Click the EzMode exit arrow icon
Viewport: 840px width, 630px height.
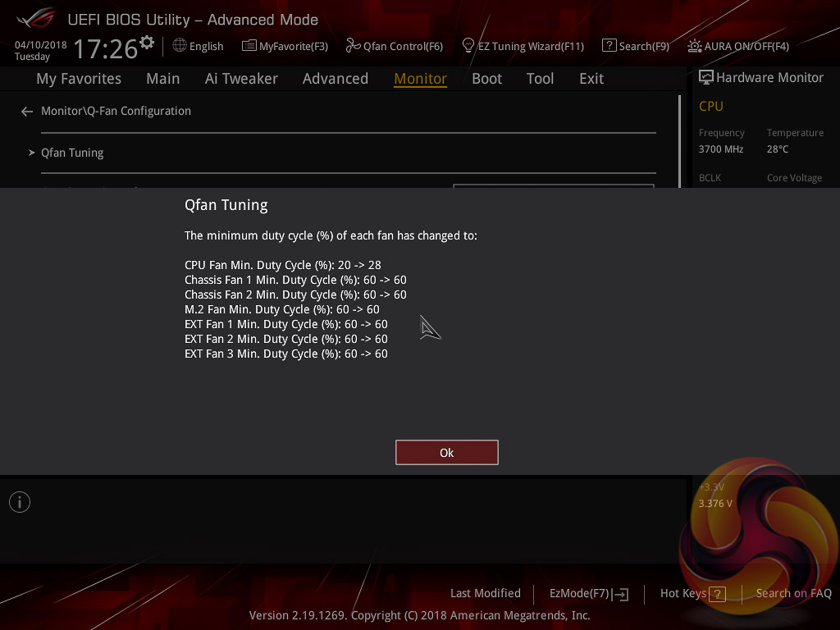pos(620,594)
